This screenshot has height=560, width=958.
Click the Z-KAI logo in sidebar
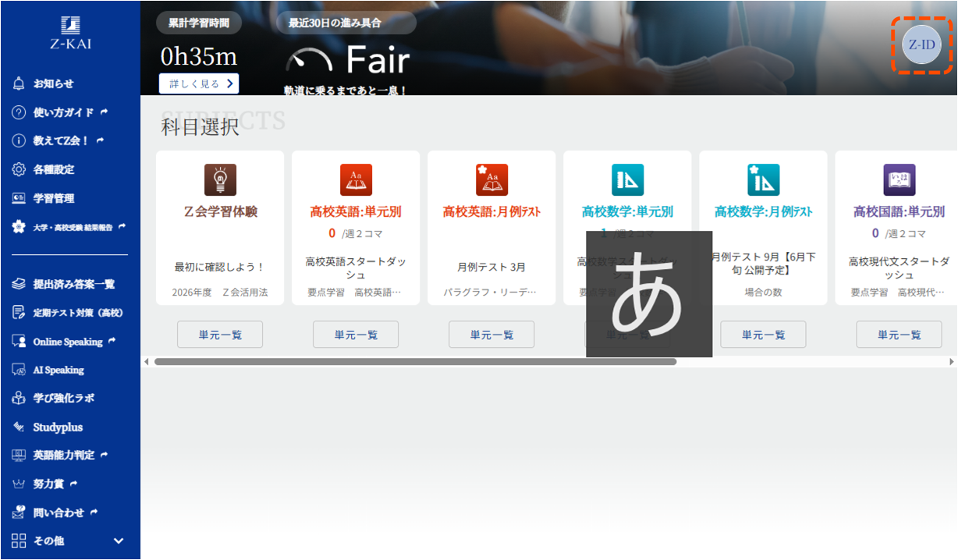pyautogui.click(x=70, y=33)
